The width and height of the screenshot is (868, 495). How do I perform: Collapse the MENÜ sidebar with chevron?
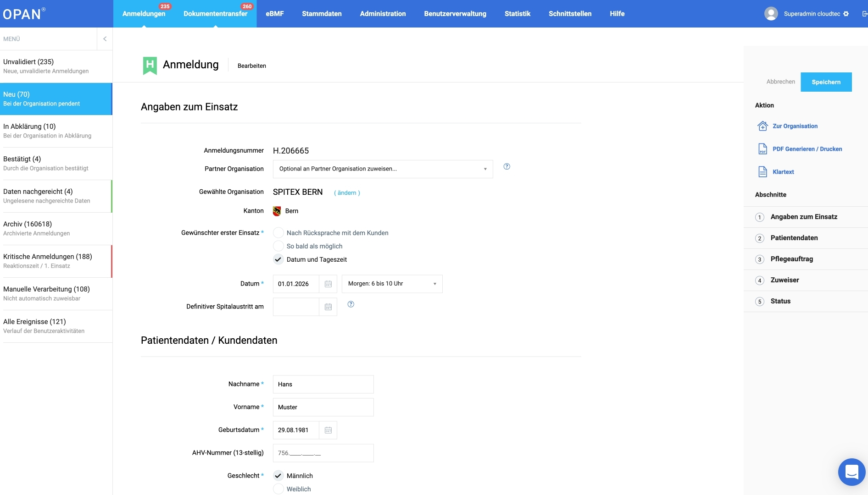(105, 39)
